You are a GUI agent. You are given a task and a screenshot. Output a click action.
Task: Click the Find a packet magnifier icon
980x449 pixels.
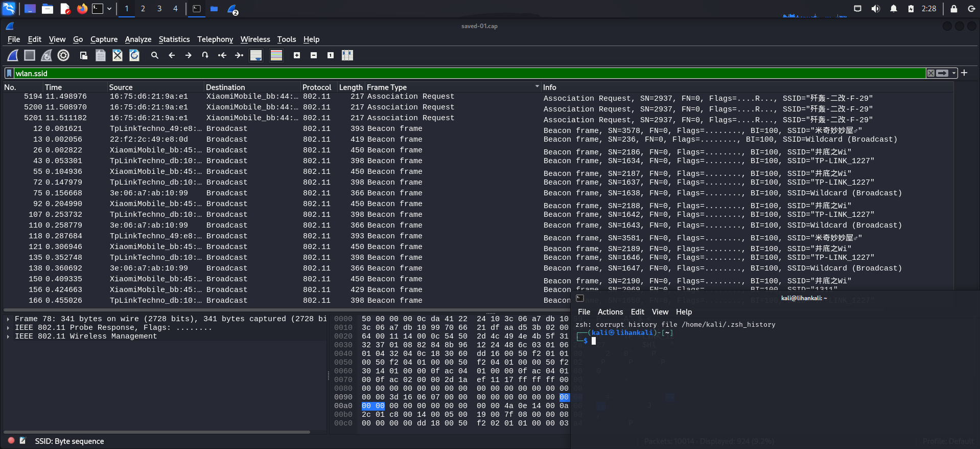click(155, 55)
